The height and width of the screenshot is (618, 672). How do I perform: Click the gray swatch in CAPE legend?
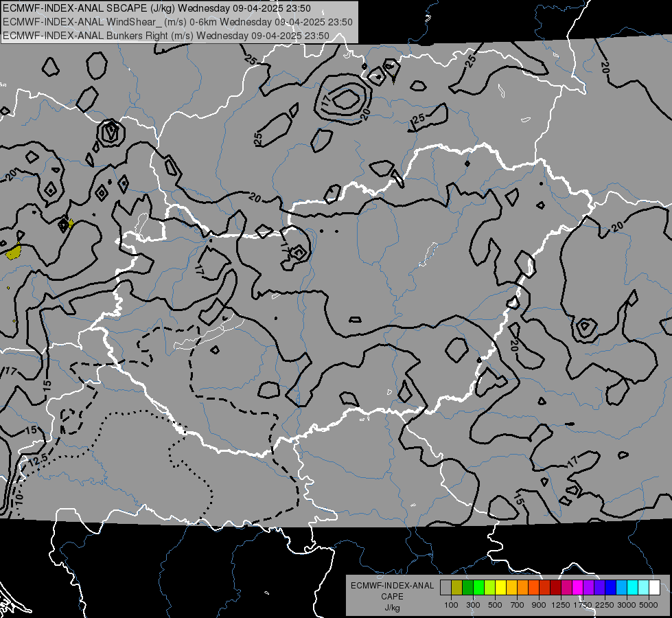point(445,587)
